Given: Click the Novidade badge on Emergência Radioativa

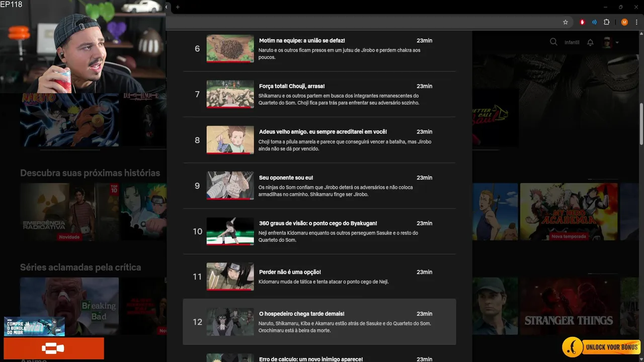Looking at the screenshot, I should [69, 237].
